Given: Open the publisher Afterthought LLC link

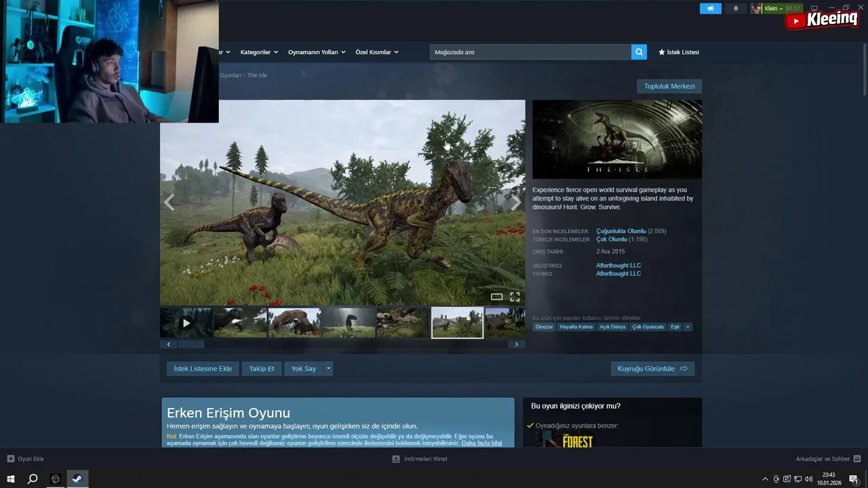Looking at the screenshot, I should pos(618,274).
